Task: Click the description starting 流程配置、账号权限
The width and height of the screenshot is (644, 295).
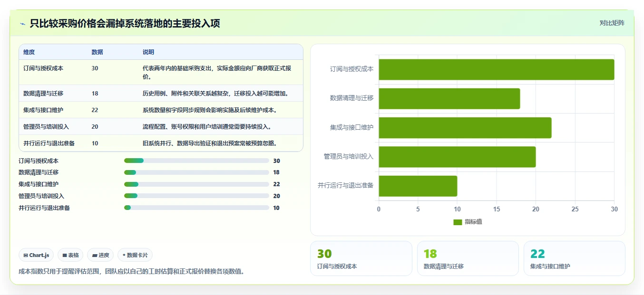Action: point(207,127)
